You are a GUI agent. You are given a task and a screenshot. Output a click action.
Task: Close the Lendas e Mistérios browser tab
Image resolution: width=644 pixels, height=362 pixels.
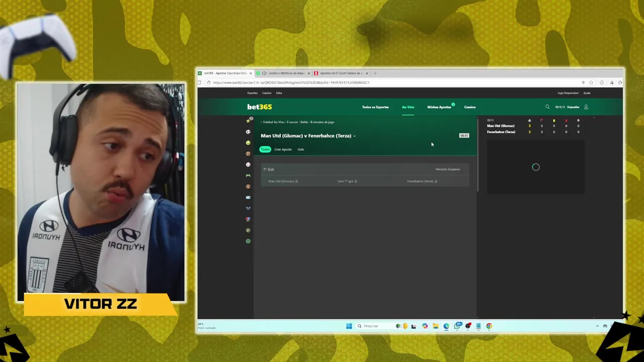[x=309, y=73]
